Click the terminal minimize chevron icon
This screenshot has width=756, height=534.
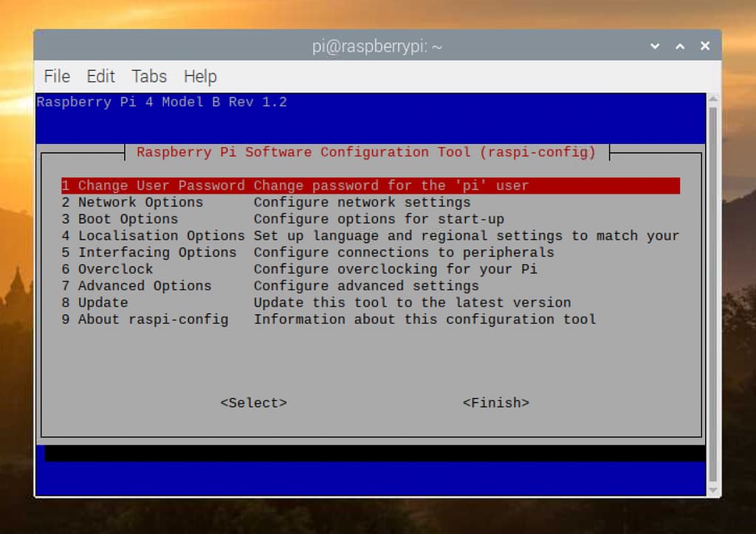click(x=655, y=47)
